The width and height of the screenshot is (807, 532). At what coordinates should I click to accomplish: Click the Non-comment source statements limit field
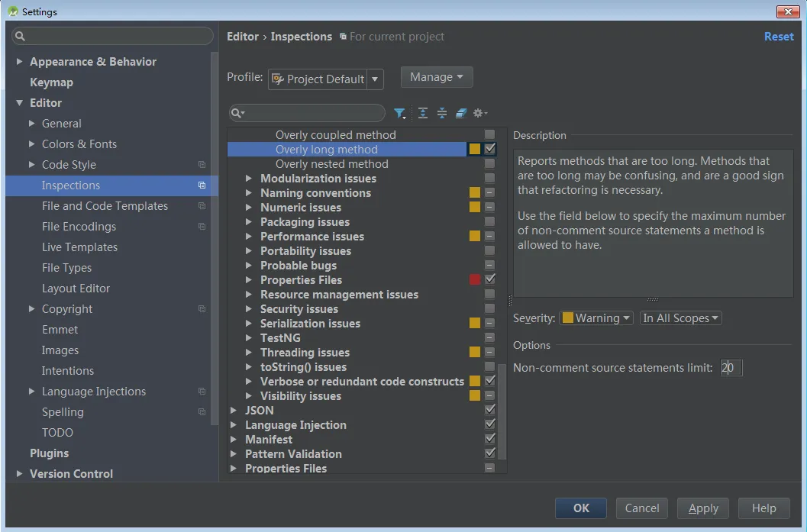point(731,368)
